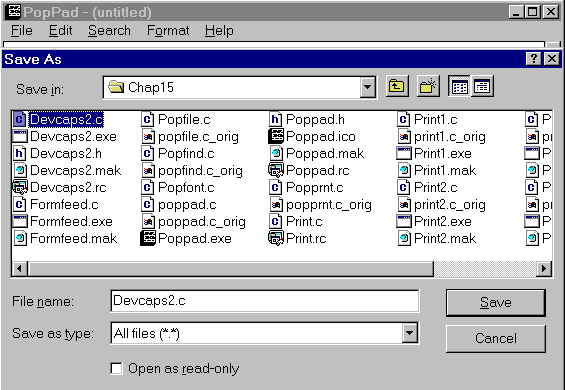Maximize the PopPad window
The width and height of the screenshot is (565, 390).
pyautogui.click(x=533, y=12)
